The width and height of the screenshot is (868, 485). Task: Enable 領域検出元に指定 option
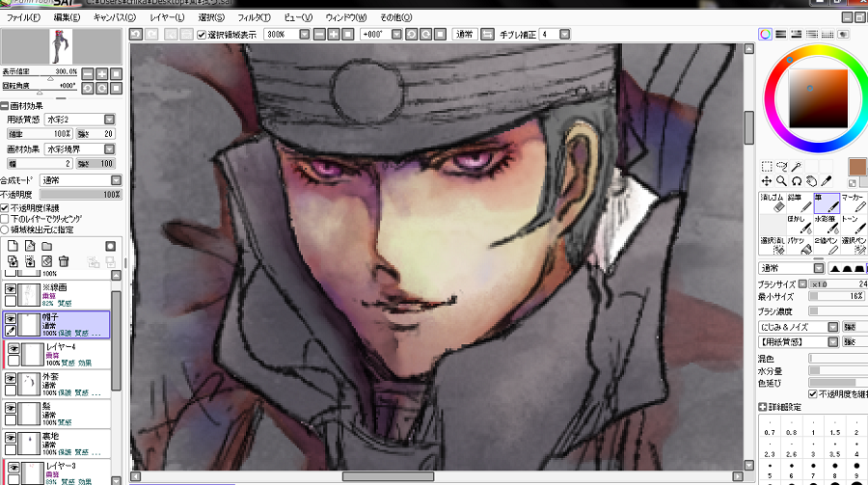pos(5,229)
